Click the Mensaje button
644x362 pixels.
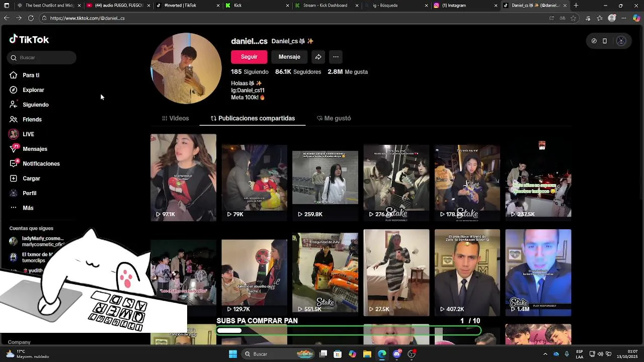(289, 57)
